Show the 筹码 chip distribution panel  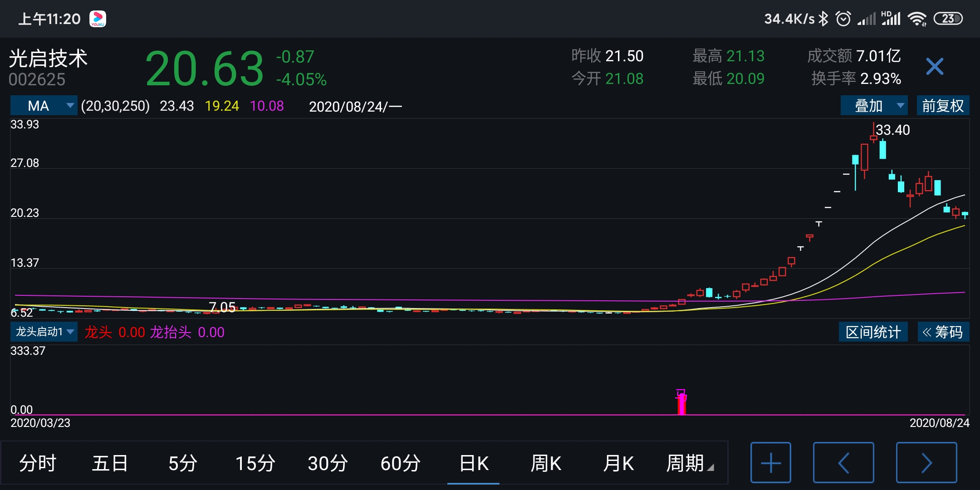click(x=943, y=332)
